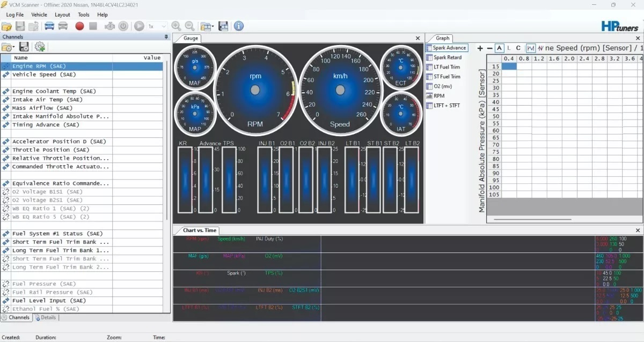
Task: Open a log file with the folder icon
Action: coord(7,26)
